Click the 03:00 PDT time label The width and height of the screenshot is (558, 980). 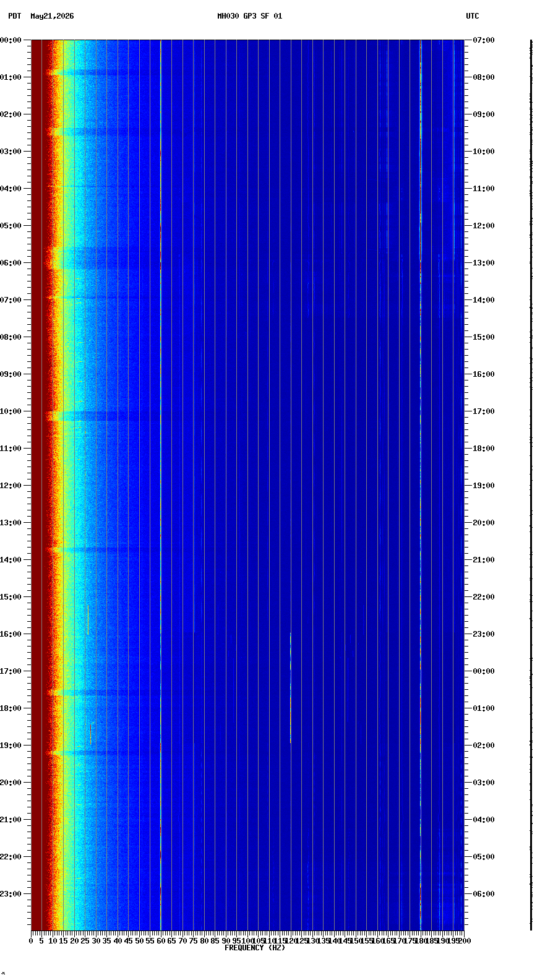11,152
